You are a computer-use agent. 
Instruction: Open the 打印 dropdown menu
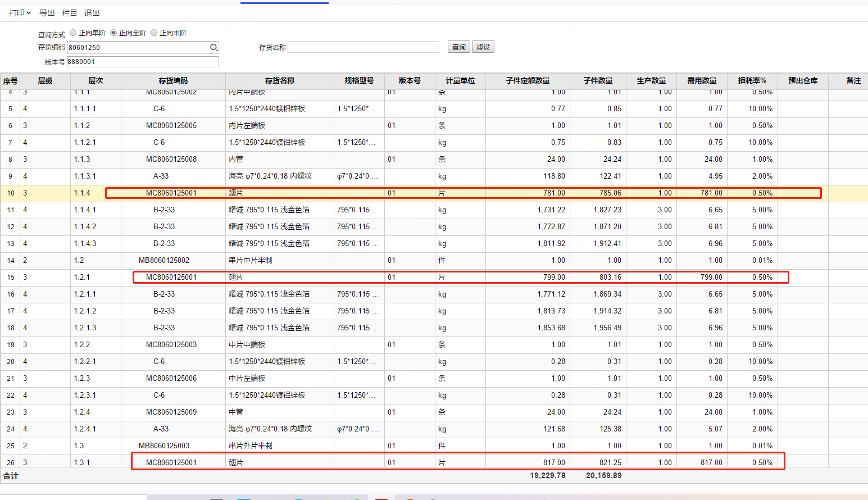click(x=20, y=13)
